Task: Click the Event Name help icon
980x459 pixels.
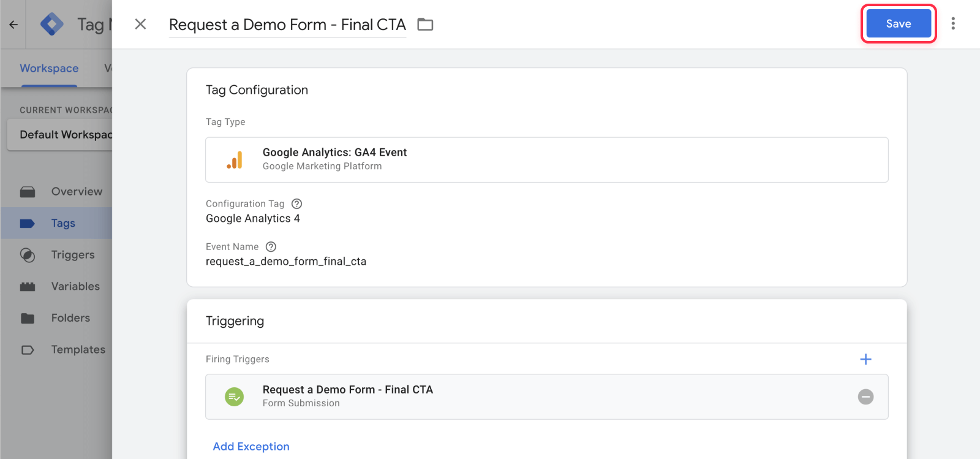Action: click(x=271, y=246)
